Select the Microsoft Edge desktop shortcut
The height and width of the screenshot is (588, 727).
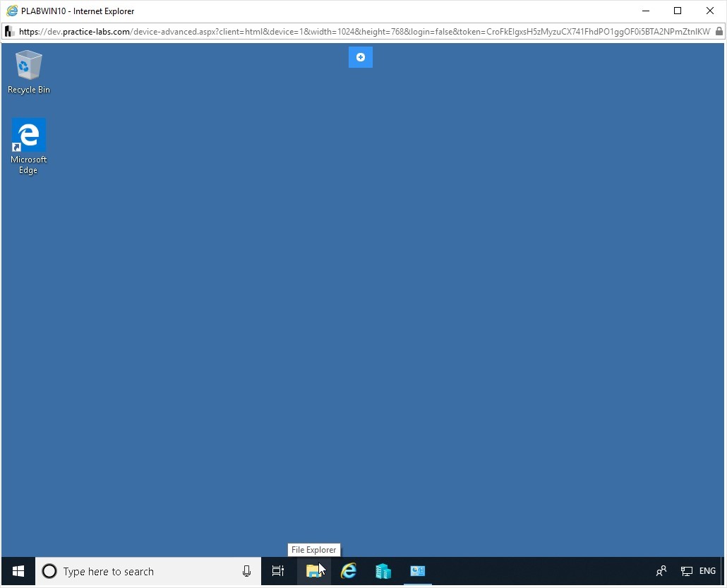pyautogui.click(x=28, y=146)
